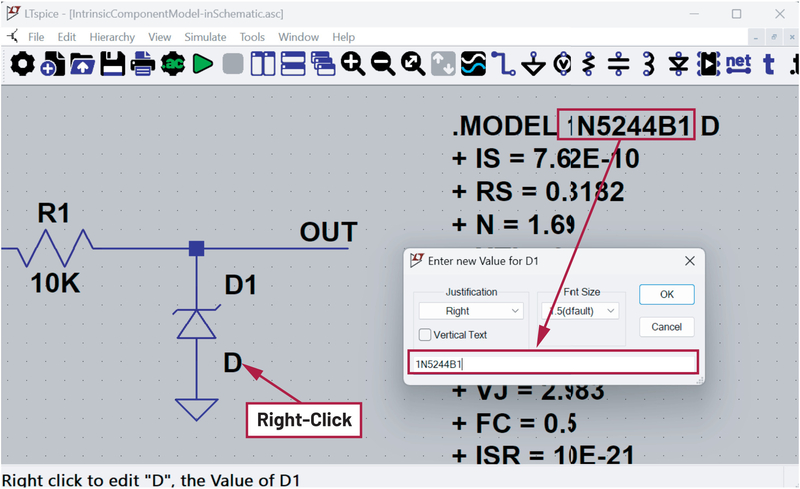Open the Simulate menu
Image resolution: width=800 pixels, height=489 pixels.
click(x=204, y=37)
